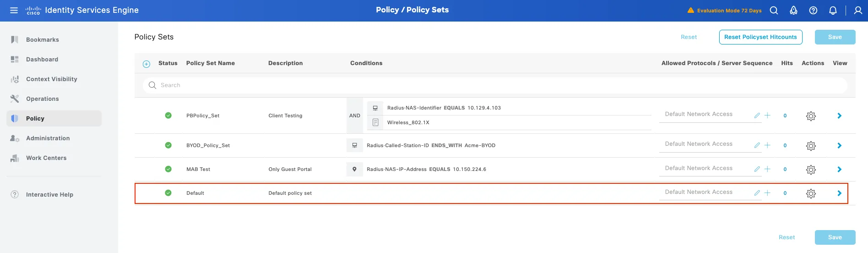Click the top Save button

(x=835, y=37)
